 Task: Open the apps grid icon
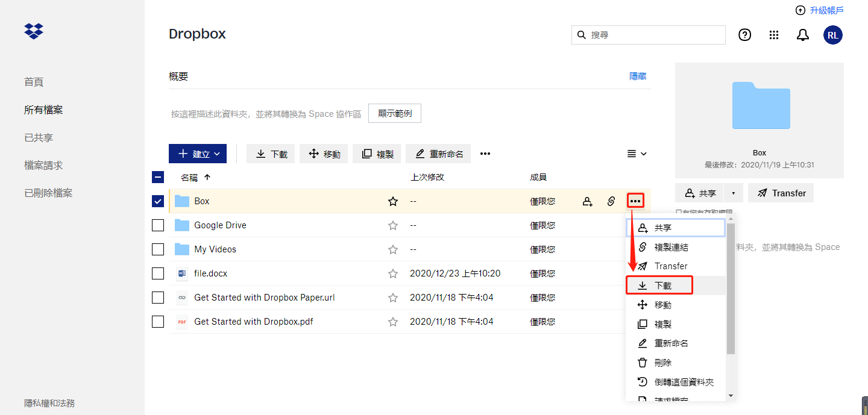pos(774,35)
